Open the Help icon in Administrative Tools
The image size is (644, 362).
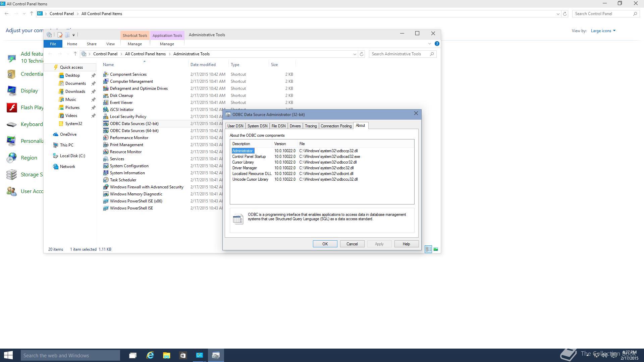[437, 44]
